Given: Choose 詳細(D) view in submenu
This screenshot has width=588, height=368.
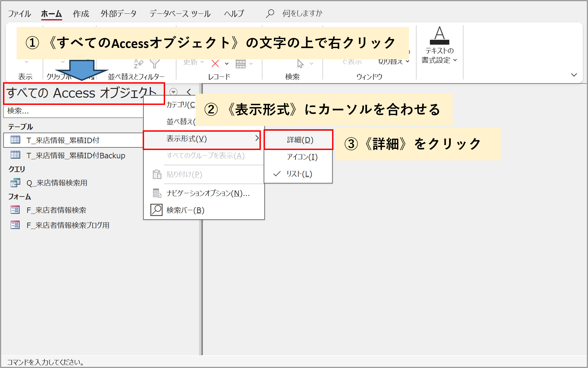Looking at the screenshot, I should click(x=299, y=140).
